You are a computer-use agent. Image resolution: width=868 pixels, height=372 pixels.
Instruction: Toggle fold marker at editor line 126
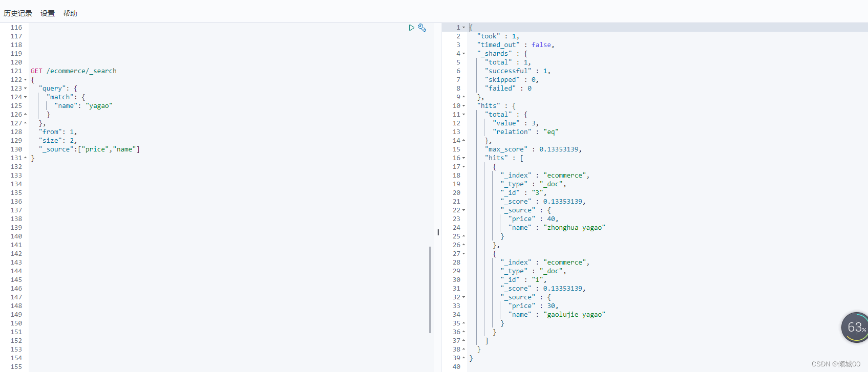[26, 115]
